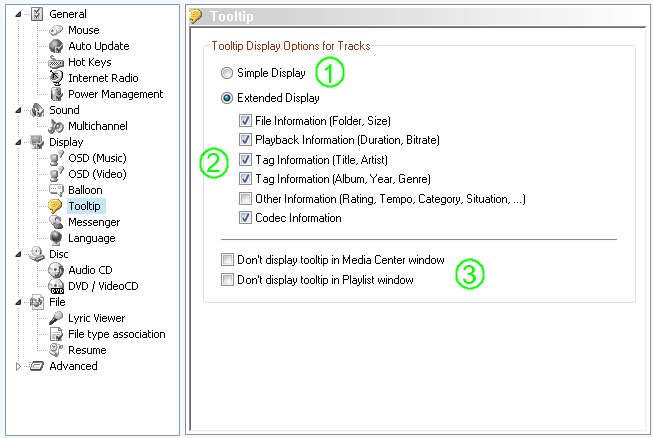
Task: Click the General category checklist icon
Action: 37,14
